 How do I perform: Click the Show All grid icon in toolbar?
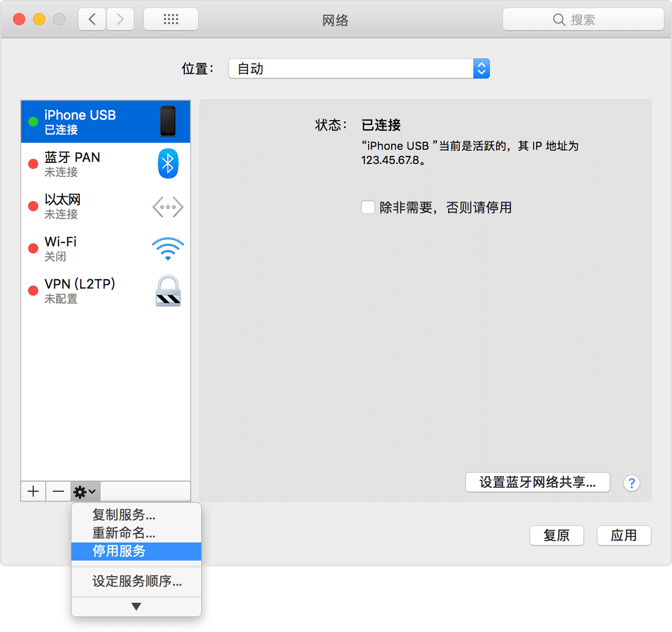[171, 19]
